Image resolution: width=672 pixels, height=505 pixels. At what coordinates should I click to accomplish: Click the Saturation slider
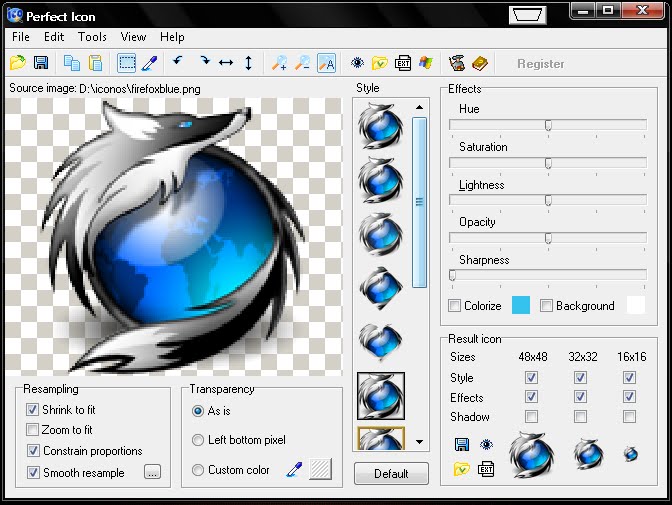click(x=548, y=162)
